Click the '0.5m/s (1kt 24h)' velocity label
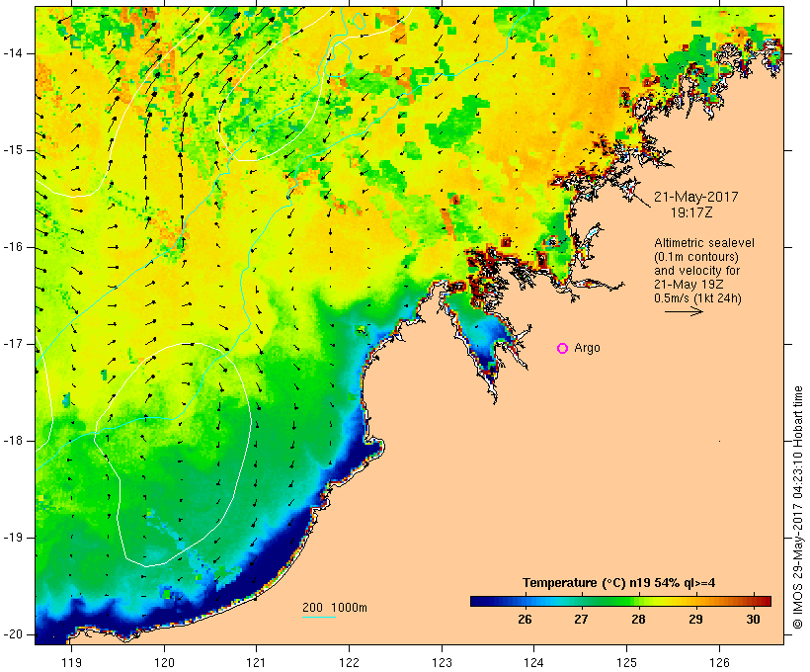Screen dimensions: 810x672 (x=697, y=298)
